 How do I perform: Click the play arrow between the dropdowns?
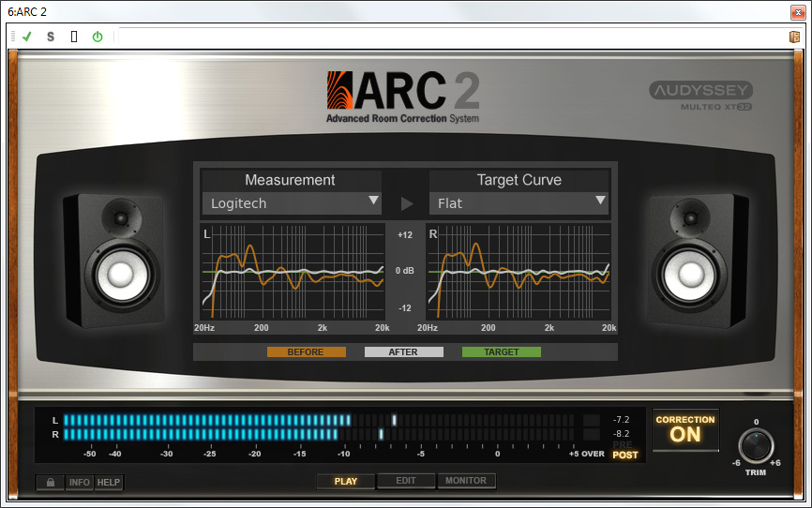(407, 203)
